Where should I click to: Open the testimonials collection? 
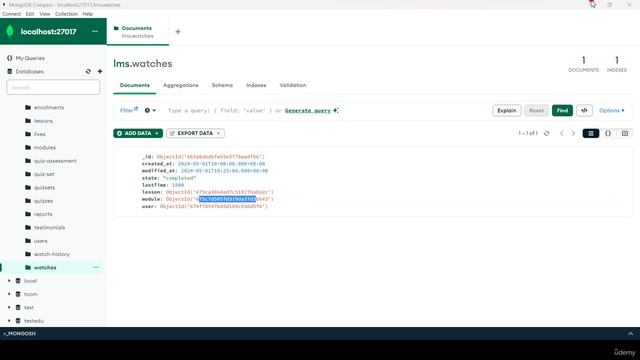[x=49, y=227]
